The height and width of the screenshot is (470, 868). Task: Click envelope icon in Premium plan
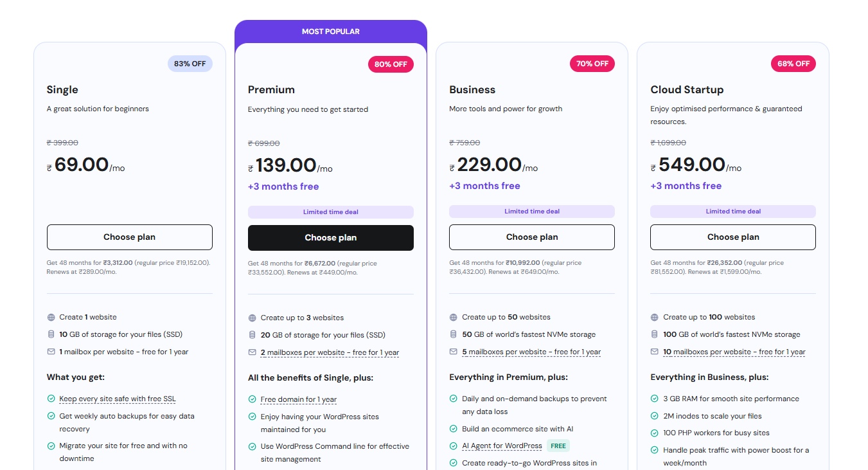point(252,352)
